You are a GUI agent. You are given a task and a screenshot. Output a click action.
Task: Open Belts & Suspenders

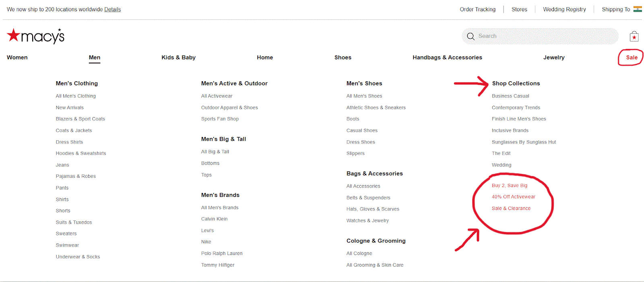coord(368,198)
